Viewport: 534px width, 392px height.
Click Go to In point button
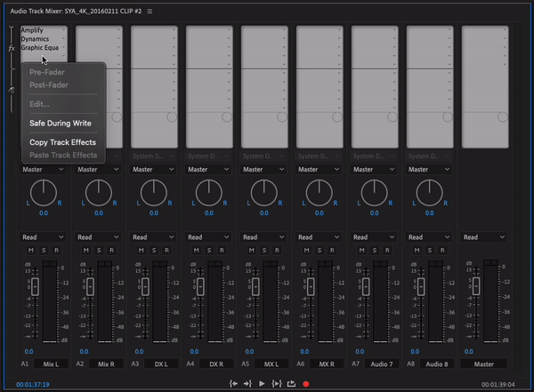click(x=233, y=384)
